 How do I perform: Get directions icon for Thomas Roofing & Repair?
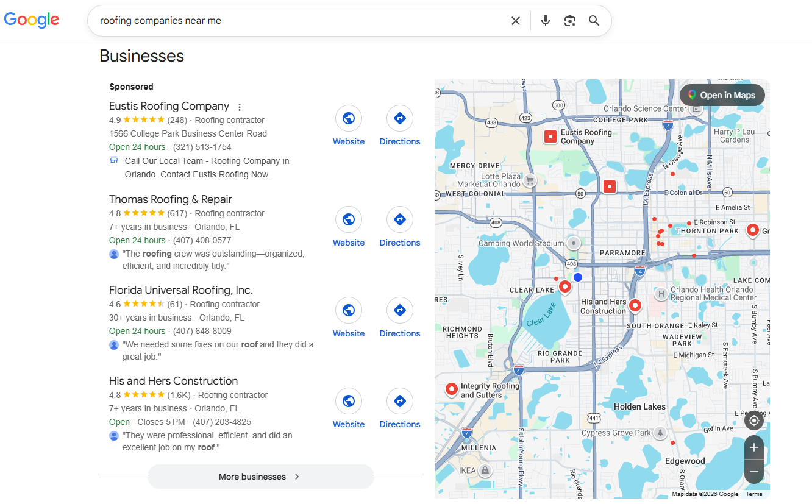click(400, 219)
